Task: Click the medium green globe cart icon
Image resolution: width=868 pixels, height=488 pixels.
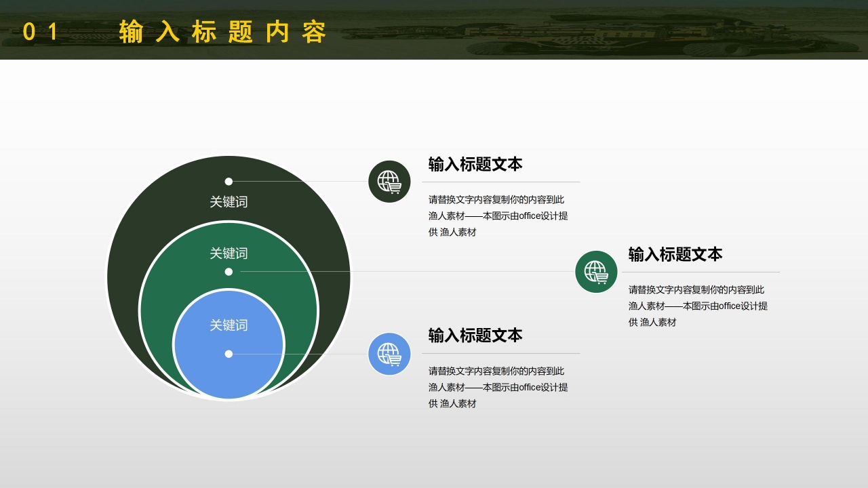Action: click(596, 272)
